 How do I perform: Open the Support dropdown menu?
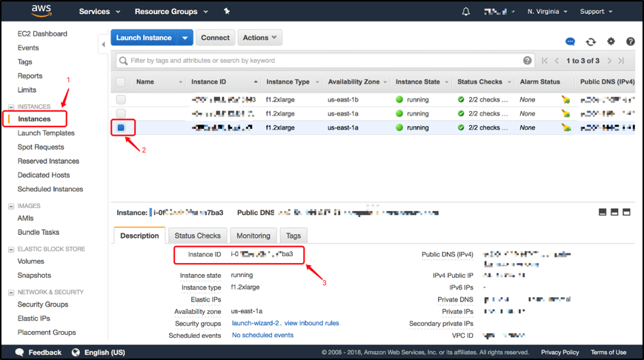point(596,12)
